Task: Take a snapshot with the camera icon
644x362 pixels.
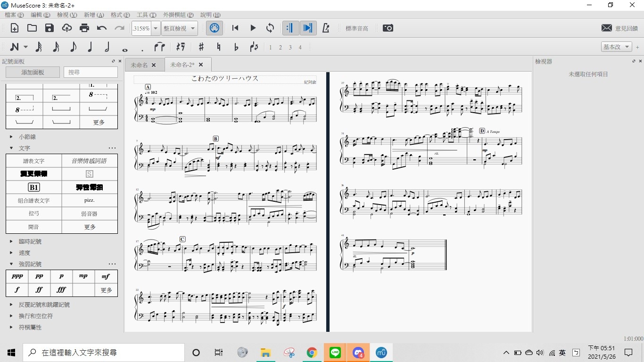Action: click(388, 28)
